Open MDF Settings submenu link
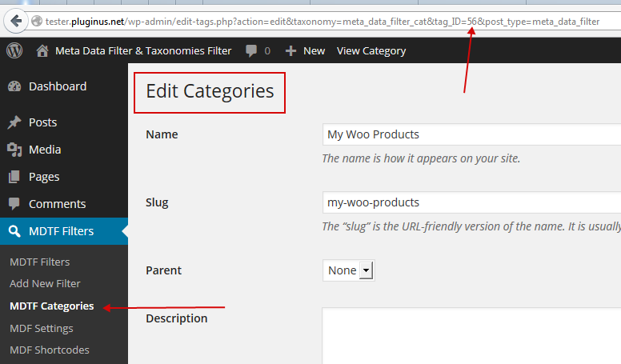Screen dimensions: 621x364 41,328
